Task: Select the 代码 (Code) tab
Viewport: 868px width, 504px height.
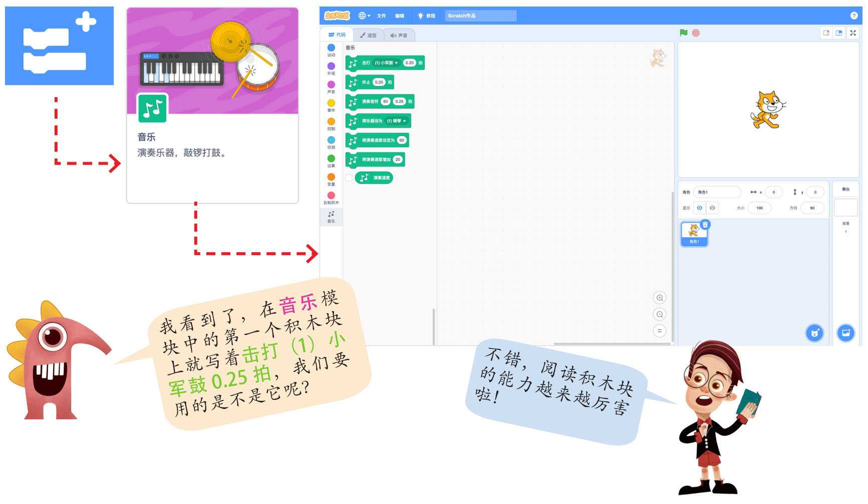Action: pos(337,35)
